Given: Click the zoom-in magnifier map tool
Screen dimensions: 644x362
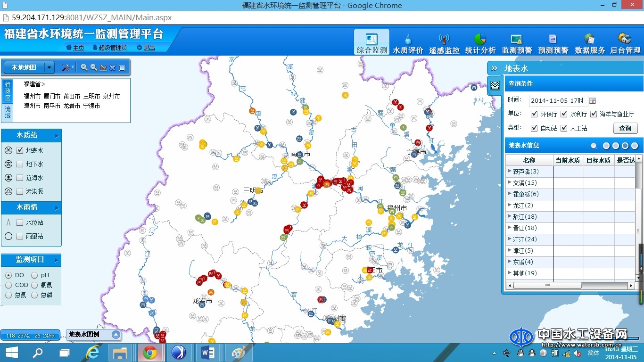Looking at the screenshot, I should point(84,67).
